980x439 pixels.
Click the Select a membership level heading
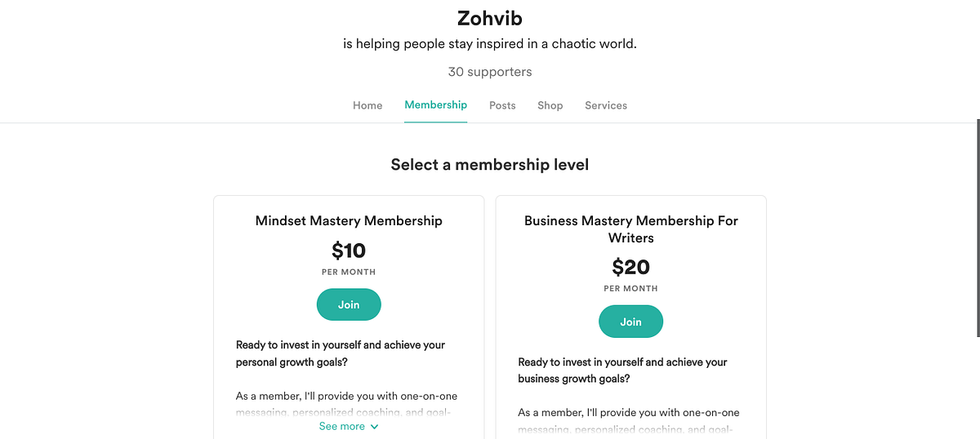point(489,165)
